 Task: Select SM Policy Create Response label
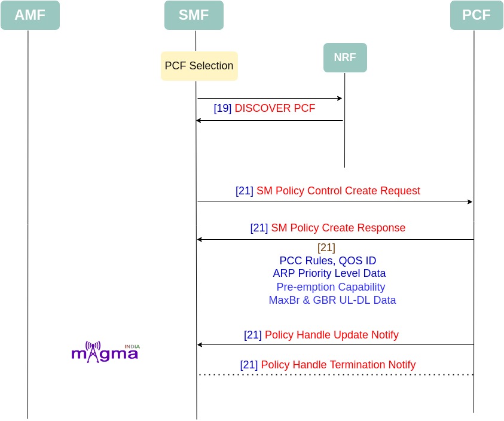pyautogui.click(x=338, y=228)
